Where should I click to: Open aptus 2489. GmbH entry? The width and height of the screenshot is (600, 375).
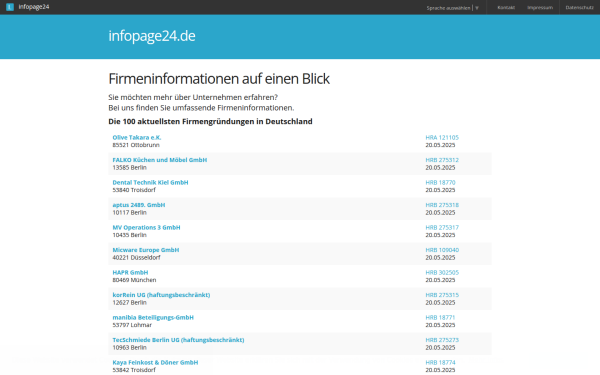coord(139,205)
